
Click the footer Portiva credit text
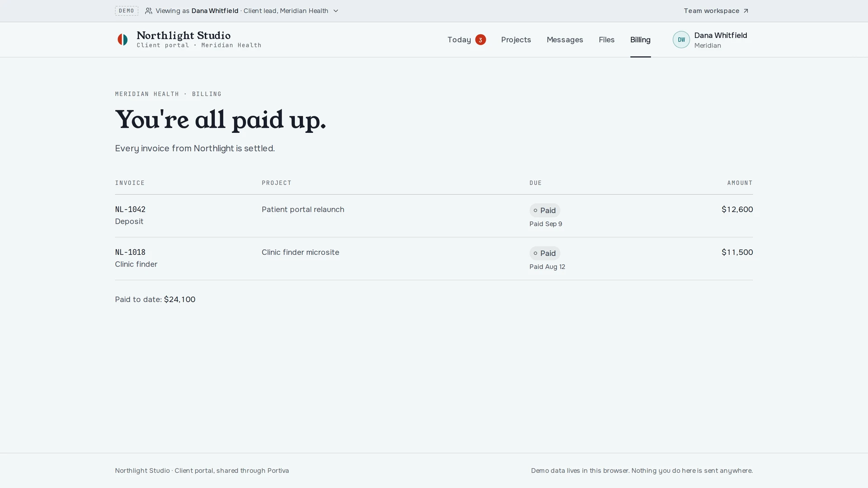click(x=202, y=471)
